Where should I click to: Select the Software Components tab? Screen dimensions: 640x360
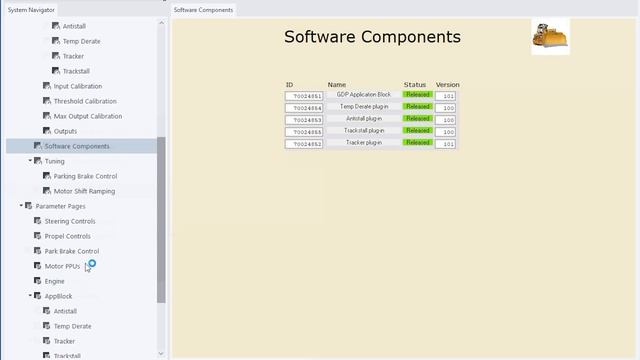[x=203, y=10]
